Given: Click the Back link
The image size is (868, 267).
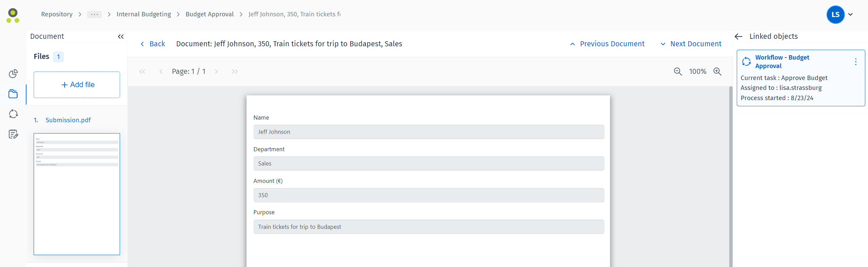Looking at the screenshot, I should pyautogui.click(x=153, y=44).
